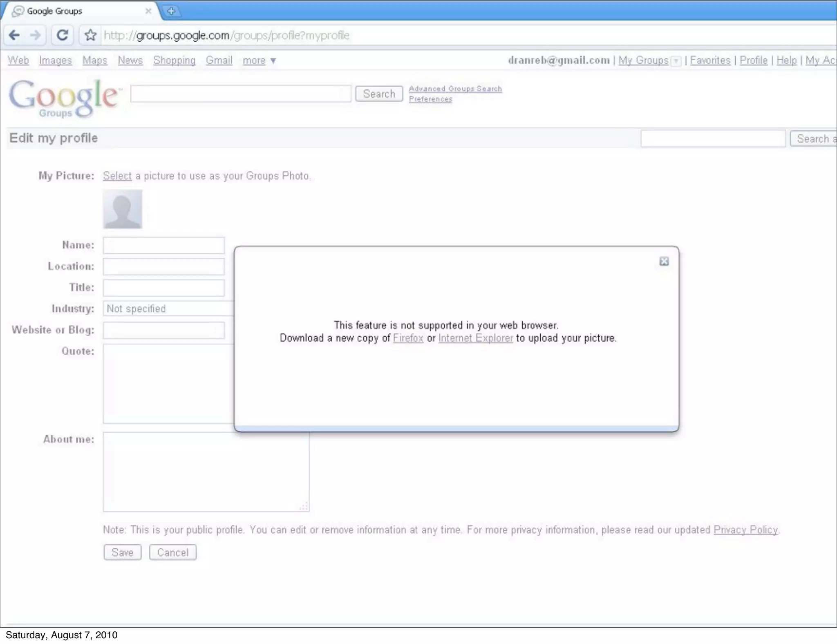Click into the Name text field
Image resolution: width=837 pixels, height=644 pixels.
click(163, 245)
